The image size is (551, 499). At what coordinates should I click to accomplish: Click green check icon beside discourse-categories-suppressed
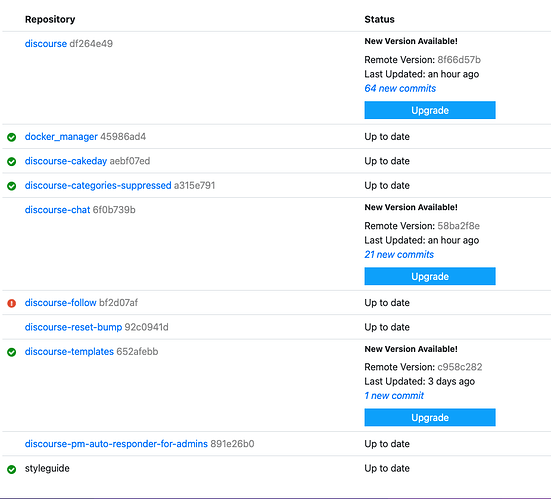click(12, 186)
